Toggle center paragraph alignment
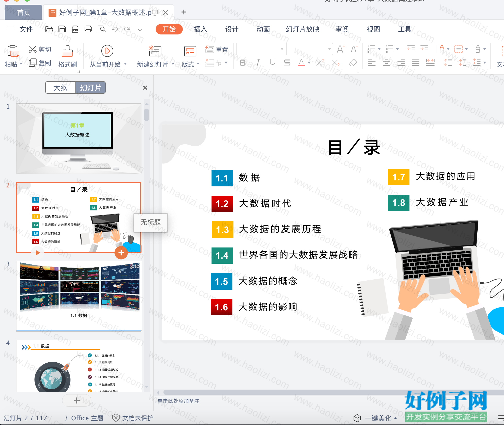 (x=386, y=63)
